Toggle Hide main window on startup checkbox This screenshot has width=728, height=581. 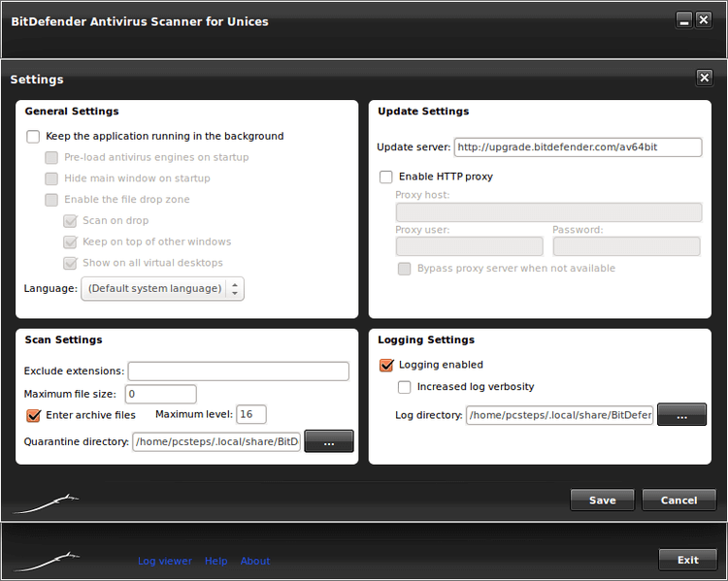click(51, 178)
